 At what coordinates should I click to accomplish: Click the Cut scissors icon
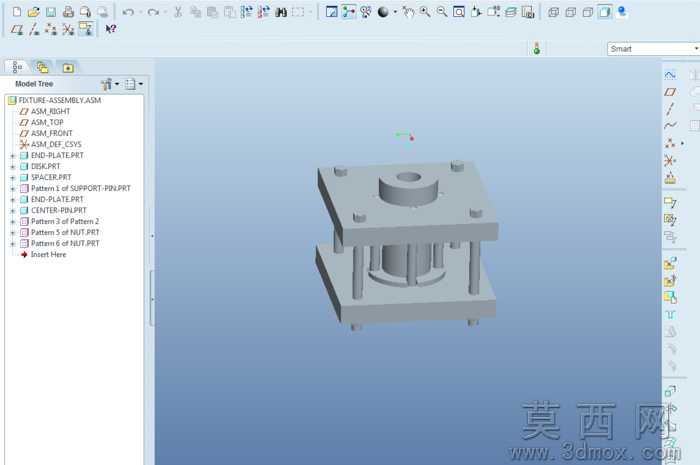pyautogui.click(x=178, y=12)
